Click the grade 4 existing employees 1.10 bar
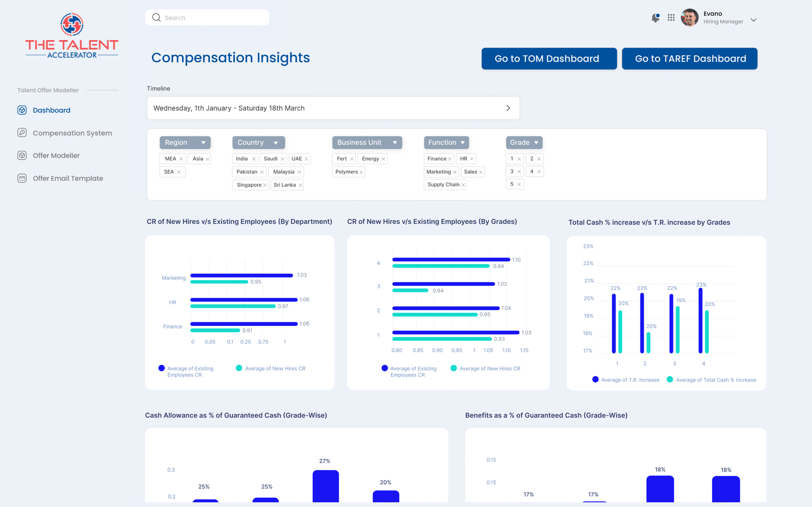Viewport: 812px width, 507px height. tap(451, 259)
